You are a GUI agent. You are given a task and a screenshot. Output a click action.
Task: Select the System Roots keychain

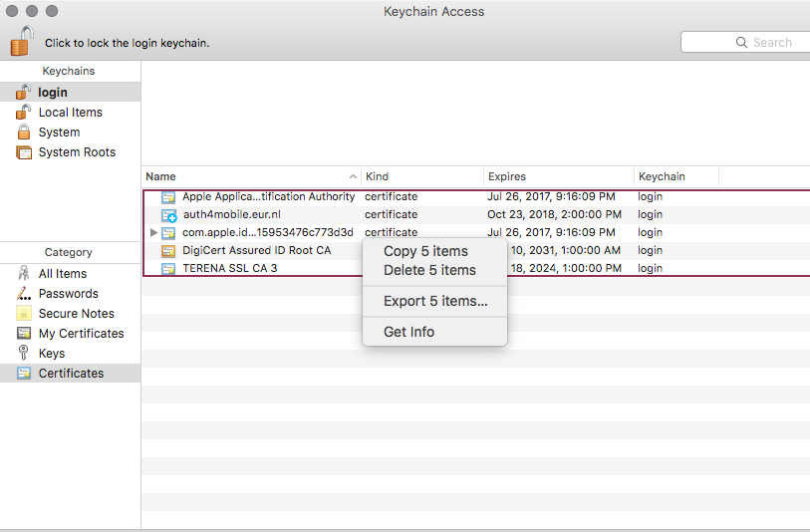point(71,152)
